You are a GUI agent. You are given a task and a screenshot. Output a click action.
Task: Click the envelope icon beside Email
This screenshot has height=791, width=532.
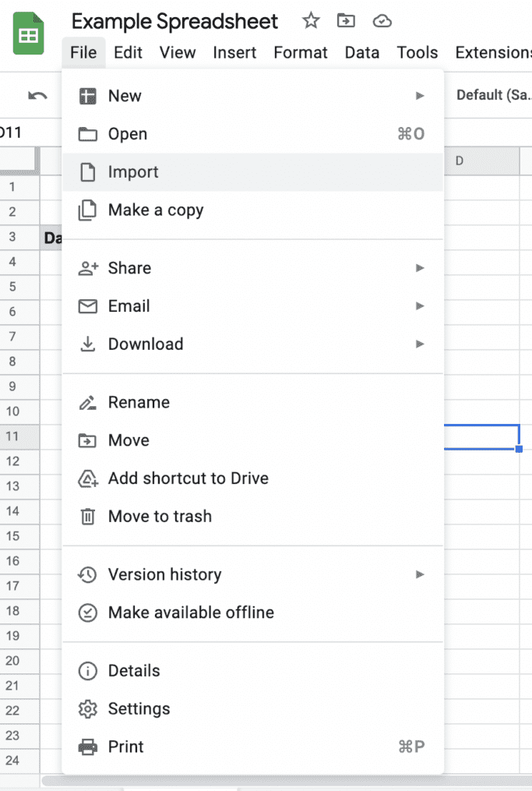[88, 305]
